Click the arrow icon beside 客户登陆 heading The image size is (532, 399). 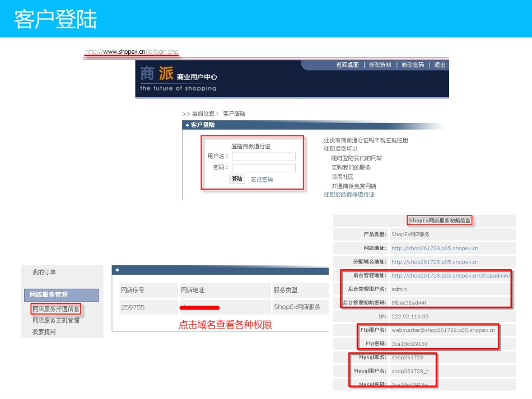tap(187, 125)
